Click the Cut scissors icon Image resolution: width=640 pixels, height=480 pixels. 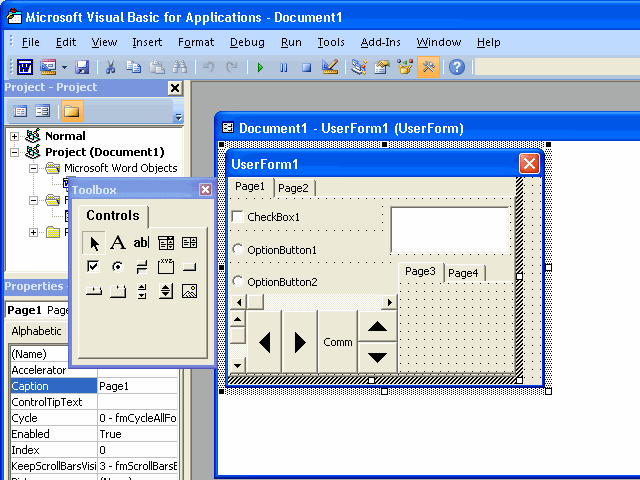(x=110, y=67)
